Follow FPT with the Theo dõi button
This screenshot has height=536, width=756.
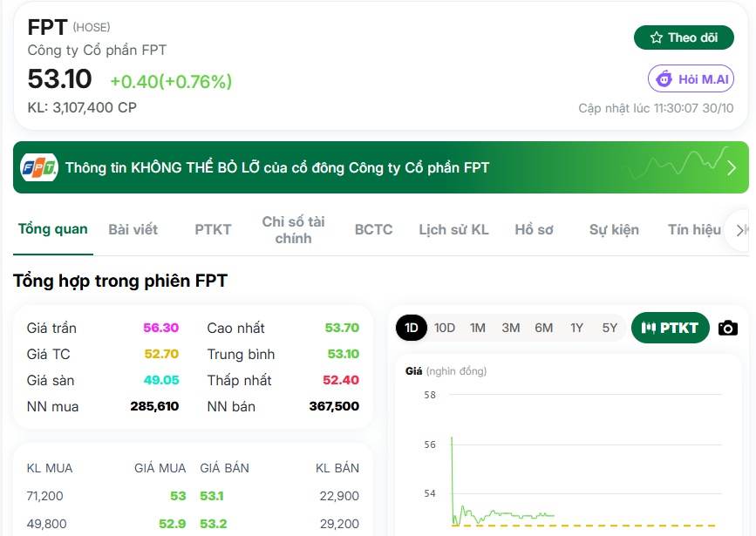(684, 37)
